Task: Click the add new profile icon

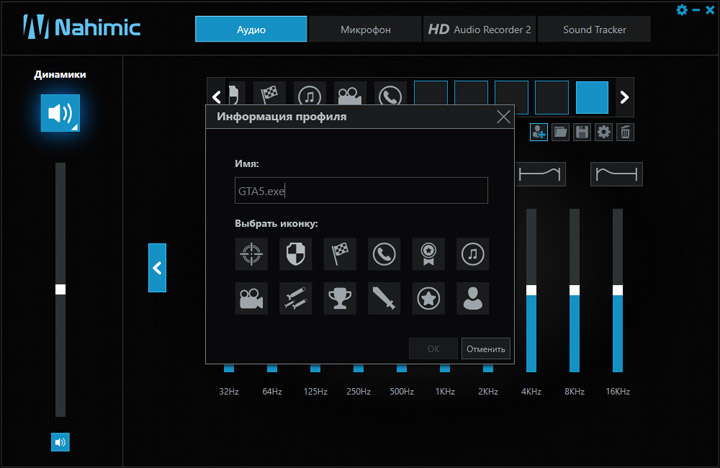Action: pos(539,132)
